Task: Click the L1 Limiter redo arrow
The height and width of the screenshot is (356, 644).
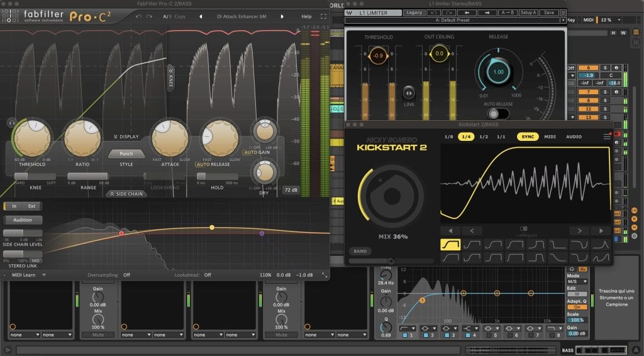Action: pos(449,13)
